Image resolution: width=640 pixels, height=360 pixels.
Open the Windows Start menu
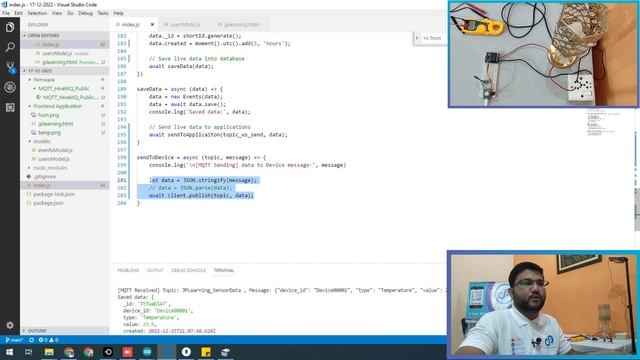9,352
